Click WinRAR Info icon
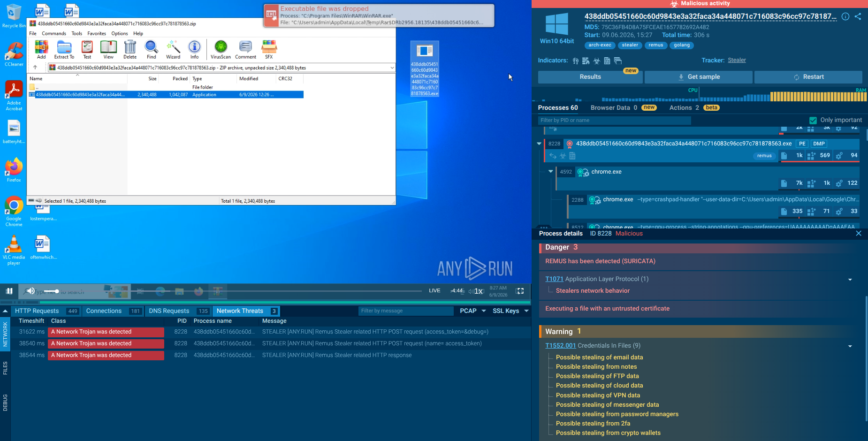The width and height of the screenshot is (868, 441). pos(194,50)
